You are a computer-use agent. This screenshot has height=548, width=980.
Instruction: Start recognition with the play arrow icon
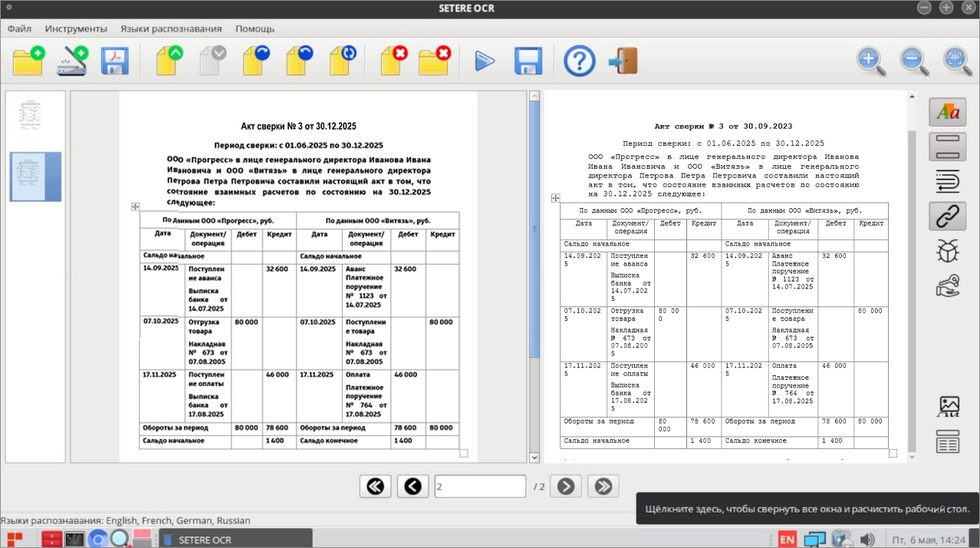(x=484, y=61)
